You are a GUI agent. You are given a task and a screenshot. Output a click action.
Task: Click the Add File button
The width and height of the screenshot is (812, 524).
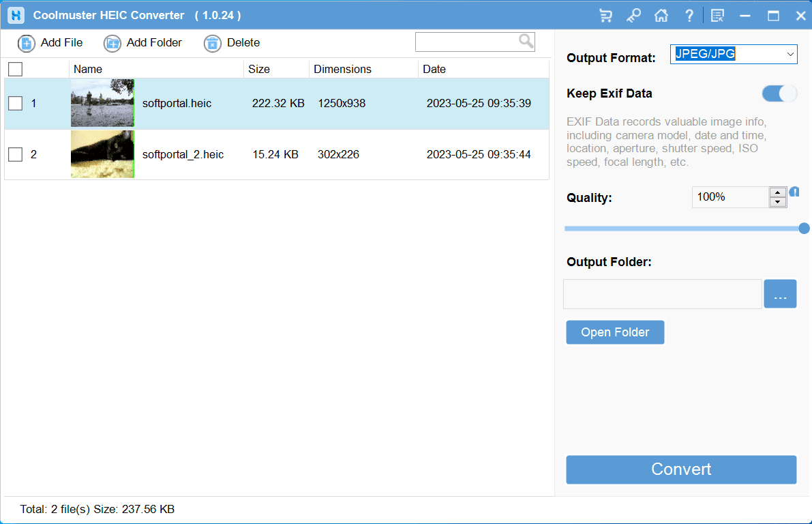point(50,43)
